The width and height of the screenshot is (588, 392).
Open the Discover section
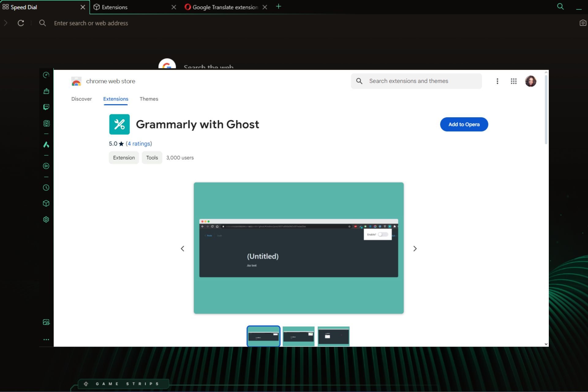81,99
